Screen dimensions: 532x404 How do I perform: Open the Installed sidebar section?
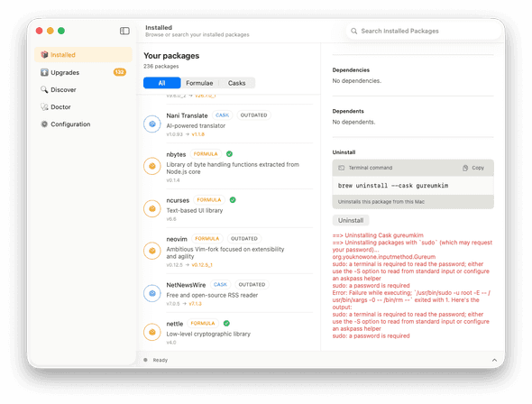click(x=83, y=55)
